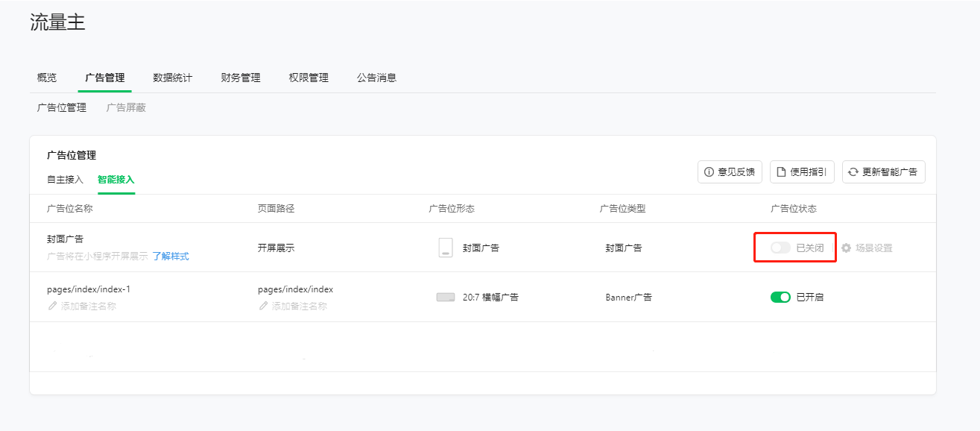Screen dimensions: 980x431
Task: Switch to 广告屏蔽 sub-tab
Action: 126,107
